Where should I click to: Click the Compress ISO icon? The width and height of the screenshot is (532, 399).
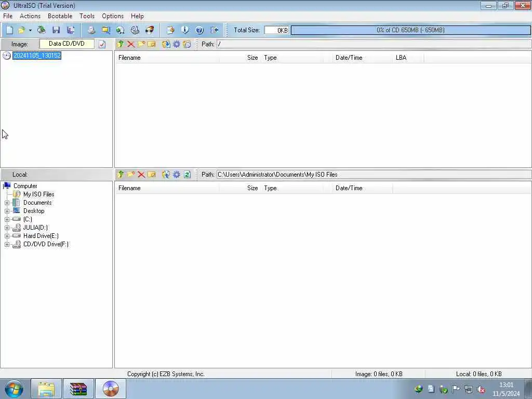(106, 30)
